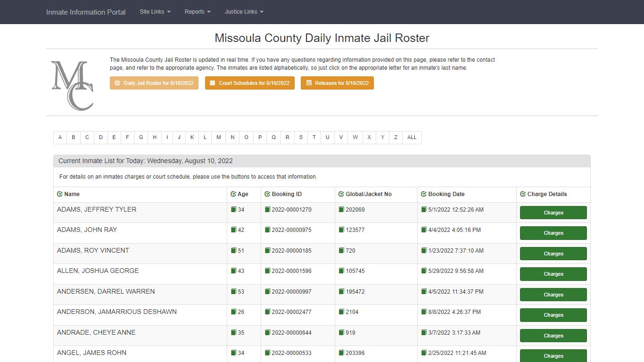The width and height of the screenshot is (644, 362).
Task: Click the Current Inmate List heading
Action: [x=146, y=161]
